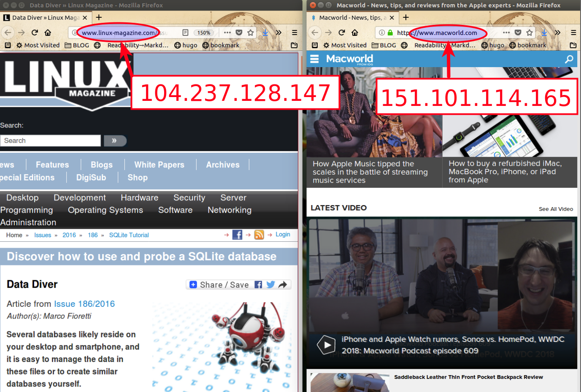Select Networking topic

click(x=230, y=210)
